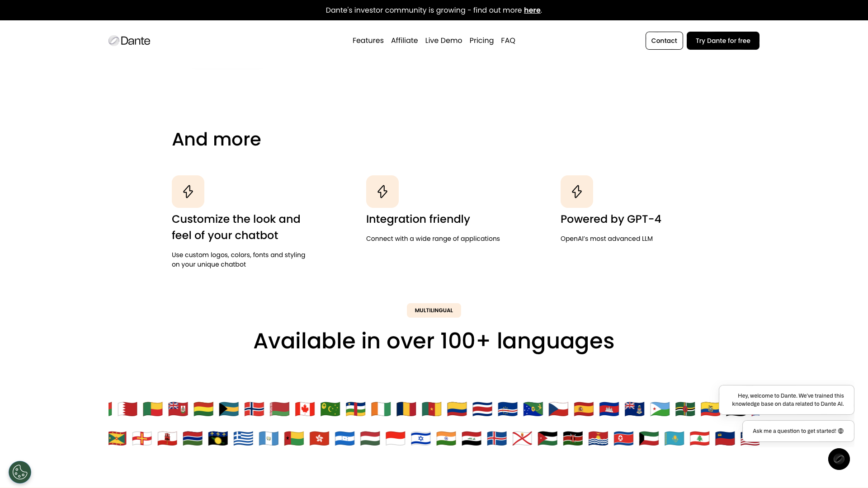This screenshot has height=488, width=868.
Task: Click the India flag
Action: [446, 438]
